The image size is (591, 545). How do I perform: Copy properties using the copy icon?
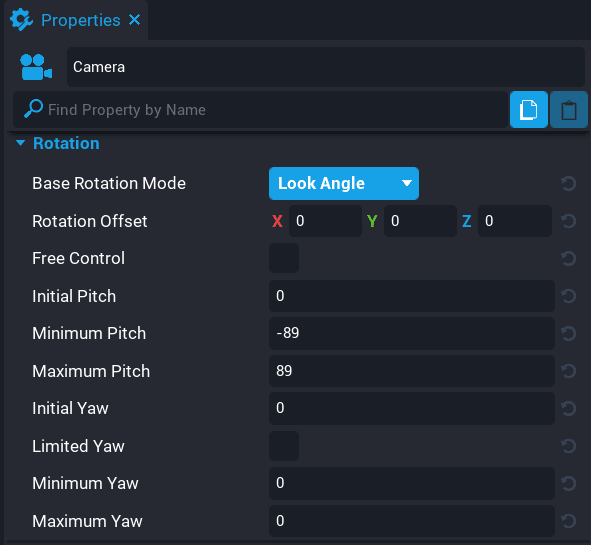click(x=528, y=110)
